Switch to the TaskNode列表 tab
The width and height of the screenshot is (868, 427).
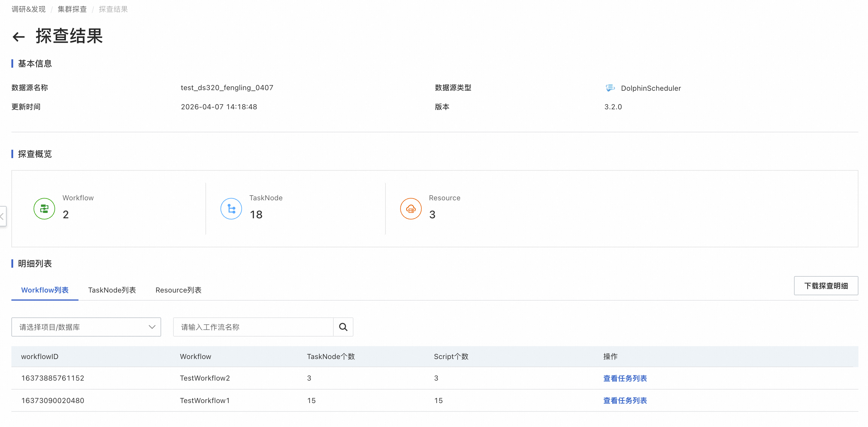click(x=112, y=290)
